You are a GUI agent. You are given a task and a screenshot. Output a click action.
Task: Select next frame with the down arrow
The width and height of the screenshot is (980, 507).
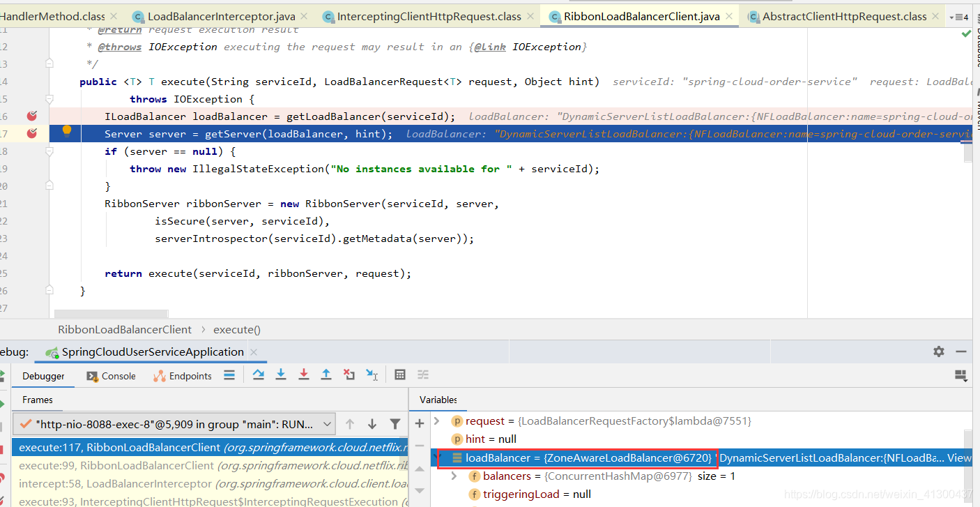pos(372,424)
